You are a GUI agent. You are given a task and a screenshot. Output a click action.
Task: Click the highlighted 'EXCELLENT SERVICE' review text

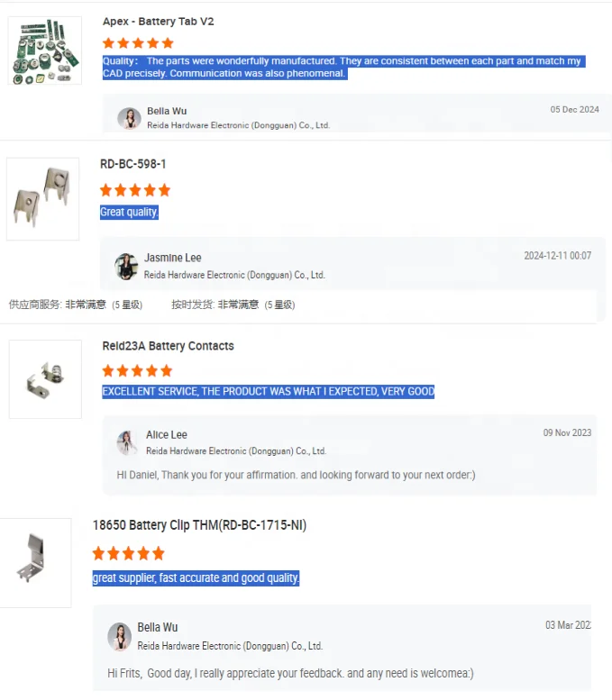pyautogui.click(x=268, y=392)
